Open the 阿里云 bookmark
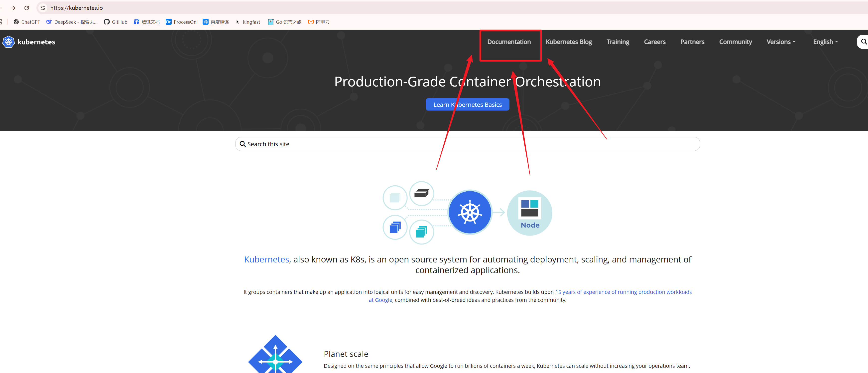The image size is (868, 373). tap(318, 22)
